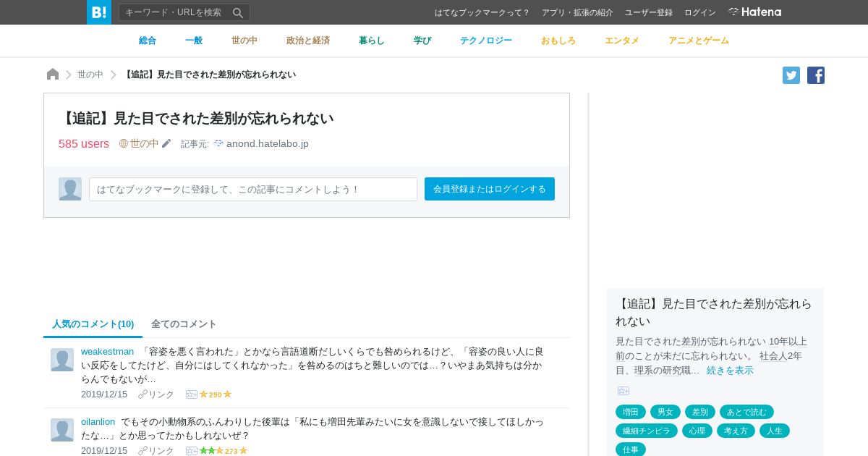The image size is (868, 456).
Task: Open the 世の中 category in the navigation
Action: 244,41
